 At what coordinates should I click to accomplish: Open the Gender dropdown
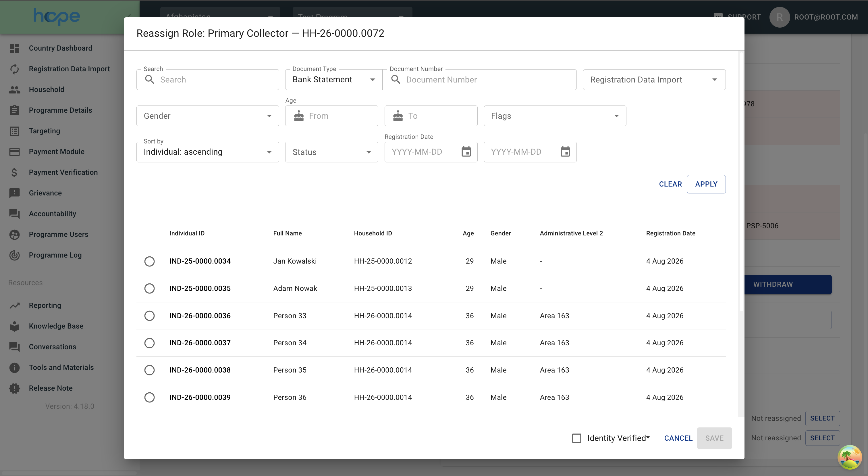pos(208,116)
